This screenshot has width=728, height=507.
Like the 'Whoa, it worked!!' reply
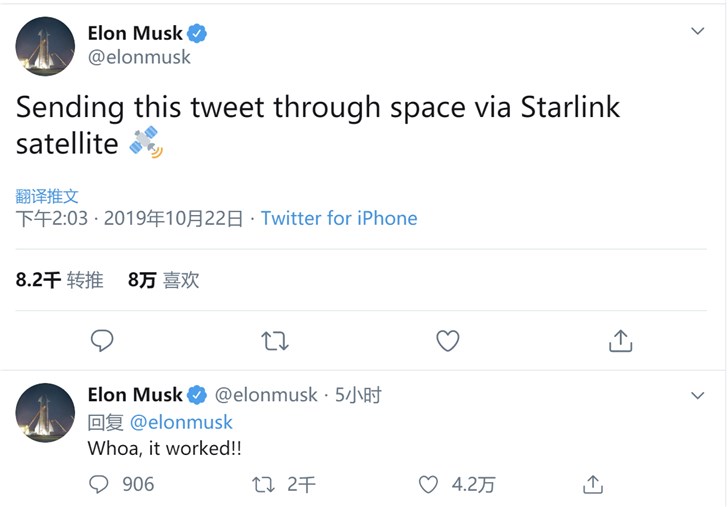tap(428, 484)
